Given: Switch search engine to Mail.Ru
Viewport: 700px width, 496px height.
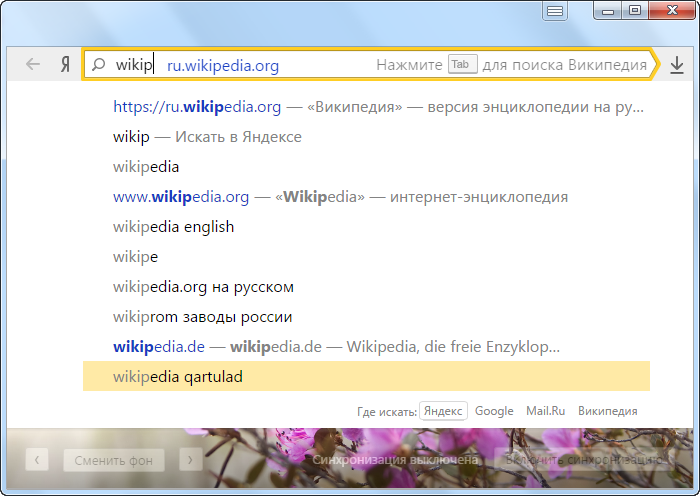Looking at the screenshot, I should tap(546, 411).
